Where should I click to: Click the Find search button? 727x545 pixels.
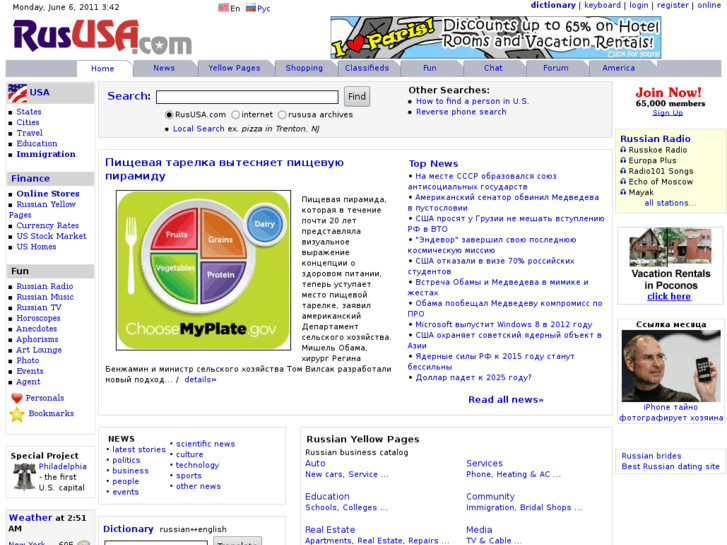pos(357,96)
